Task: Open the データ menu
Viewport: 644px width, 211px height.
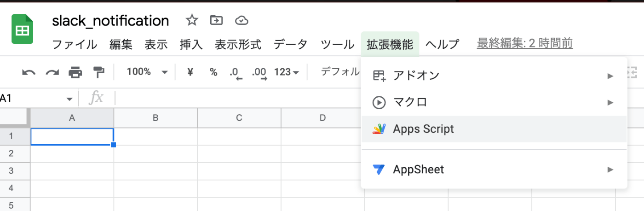Action: click(290, 45)
